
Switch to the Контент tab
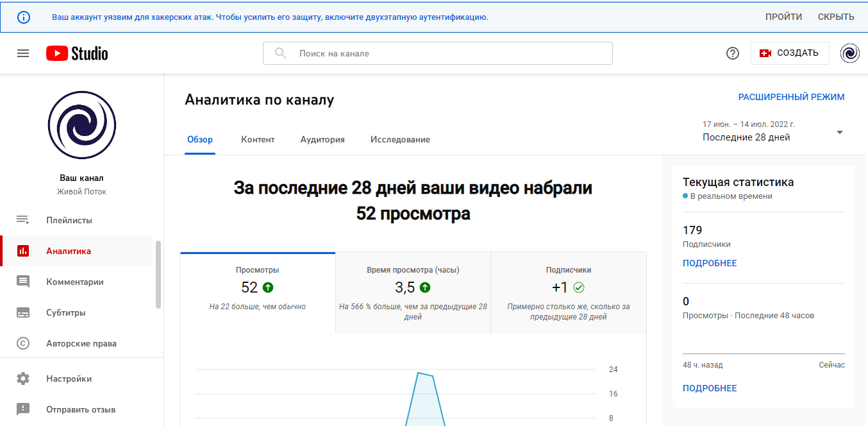258,139
